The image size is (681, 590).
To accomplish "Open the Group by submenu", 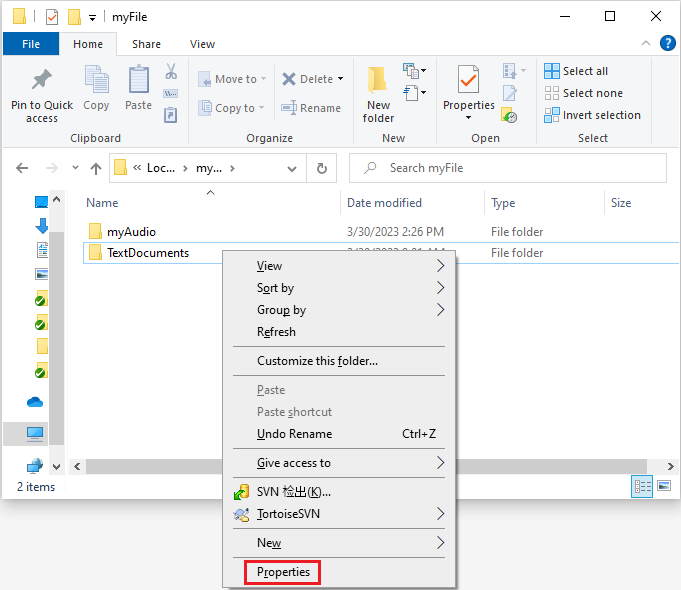I will pyautogui.click(x=339, y=310).
